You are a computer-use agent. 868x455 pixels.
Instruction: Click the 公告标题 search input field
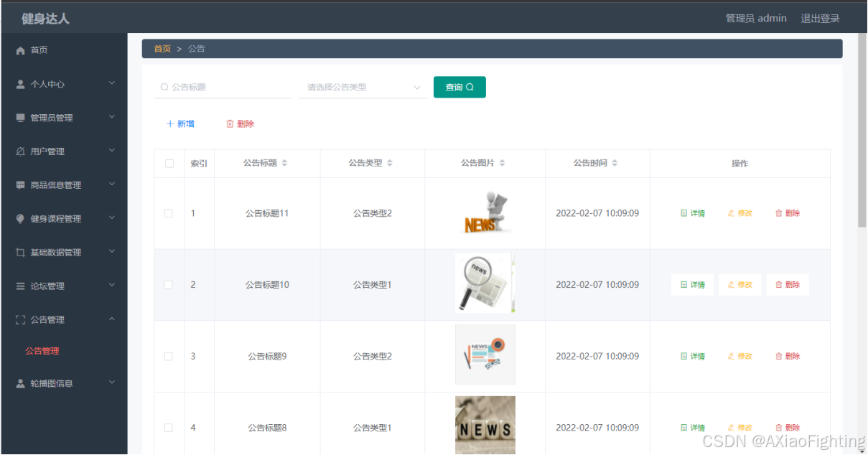click(x=223, y=88)
